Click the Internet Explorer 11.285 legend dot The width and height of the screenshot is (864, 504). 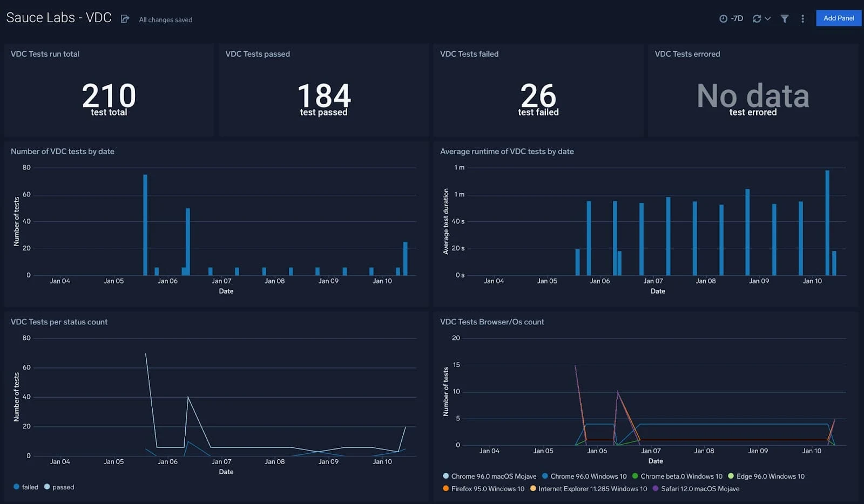click(x=534, y=488)
